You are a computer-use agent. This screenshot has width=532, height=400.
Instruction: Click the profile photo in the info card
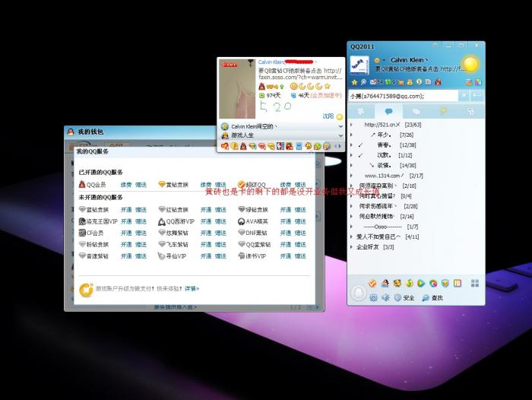(237, 89)
